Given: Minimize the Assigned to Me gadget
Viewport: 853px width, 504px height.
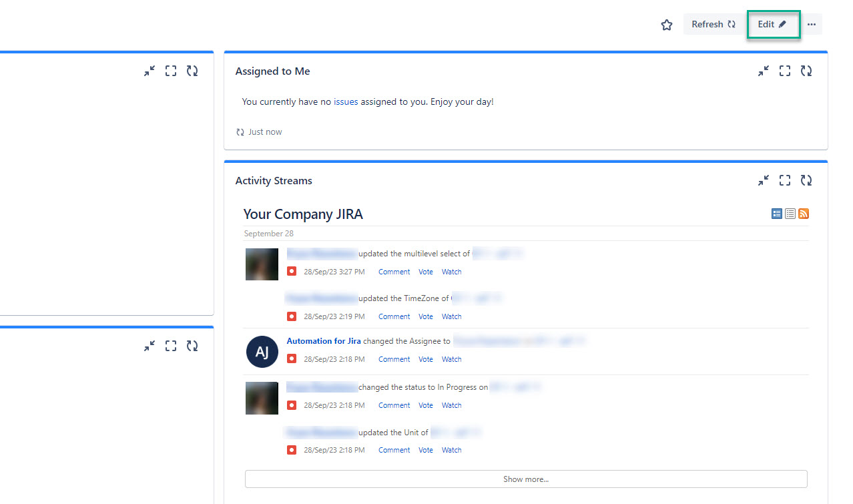Looking at the screenshot, I should (x=764, y=71).
